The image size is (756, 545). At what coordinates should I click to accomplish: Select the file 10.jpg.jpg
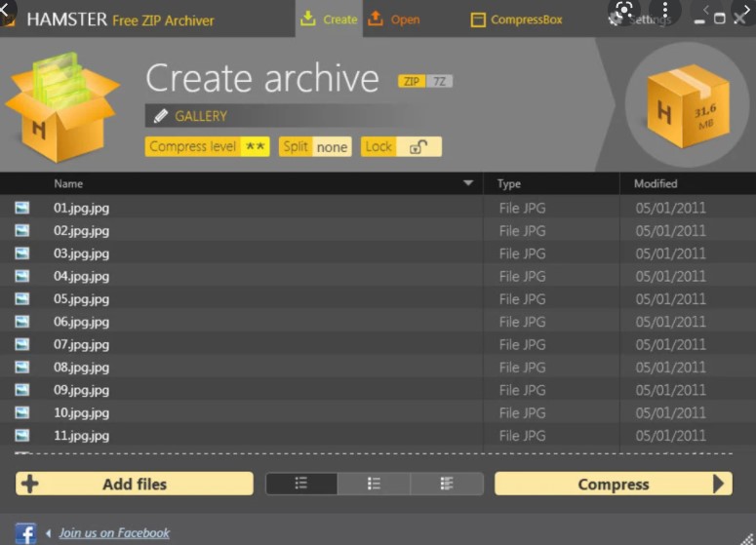click(x=81, y=413)
